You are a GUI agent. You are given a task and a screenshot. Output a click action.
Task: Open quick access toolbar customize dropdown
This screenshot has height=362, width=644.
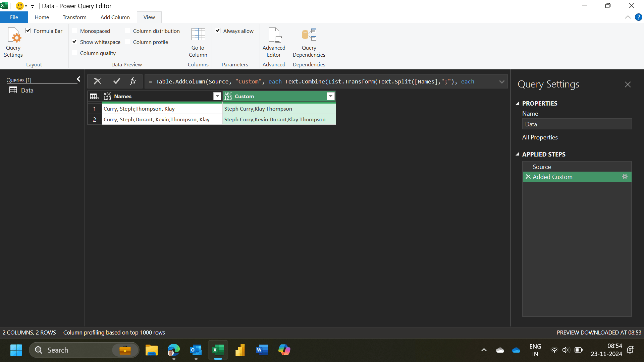point(32,6)
